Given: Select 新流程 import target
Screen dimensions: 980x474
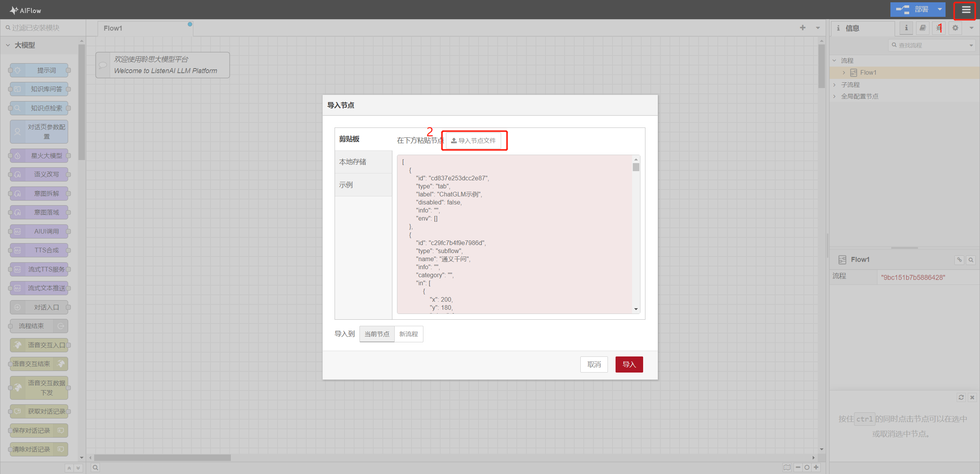Looking at the screenshot, I should (x=408, y=334).
